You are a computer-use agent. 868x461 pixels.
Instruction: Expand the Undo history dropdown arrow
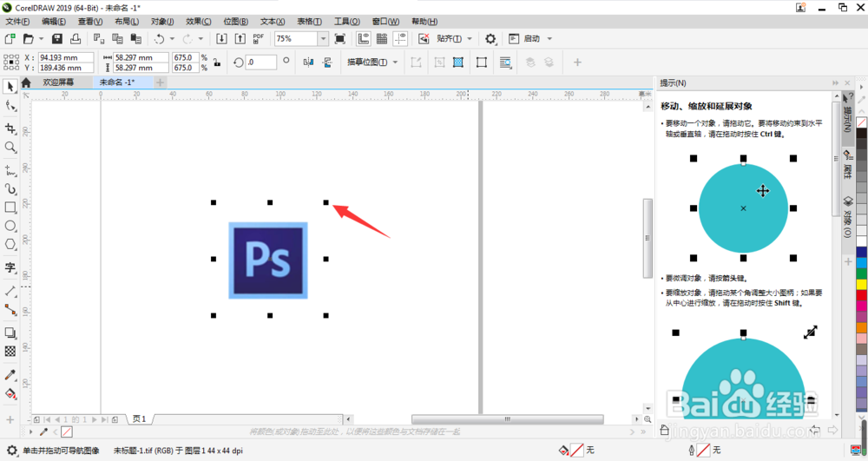[172, 39]
